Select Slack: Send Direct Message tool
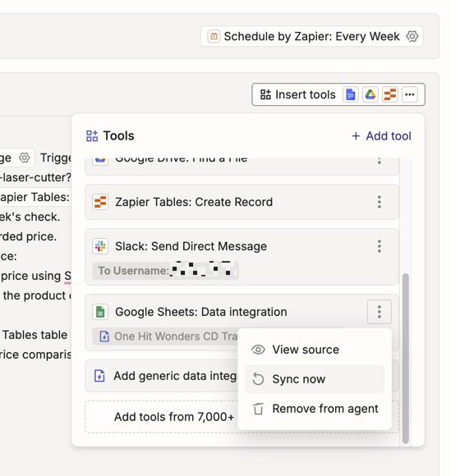Screen dimensions: 451x476 pos(242,257)
